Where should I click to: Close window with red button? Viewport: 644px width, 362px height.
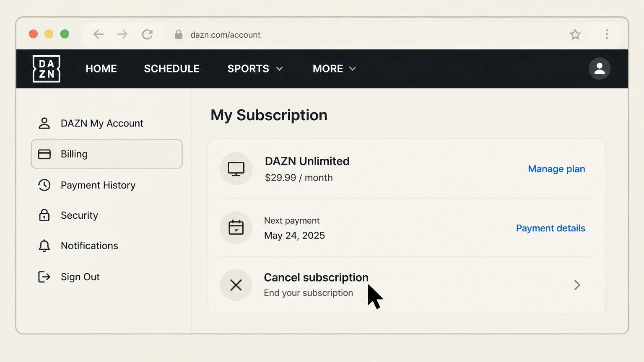tap(34, 34)
